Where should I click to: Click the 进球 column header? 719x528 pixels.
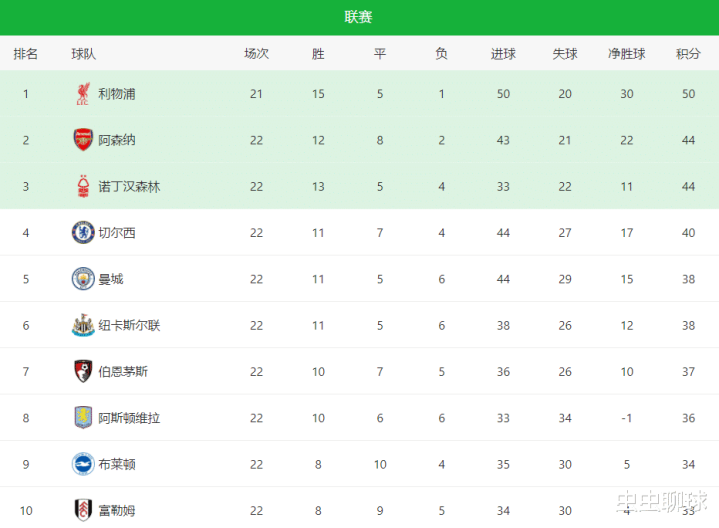coord(503,54)
